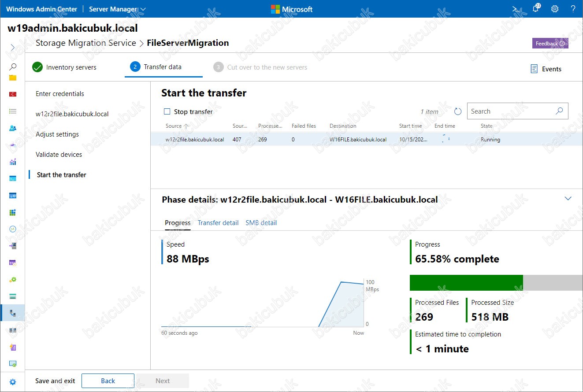The image size is (583, 392).
Task: Open w12r2file.bakicubuk.local step in side list
Action: coord(72,114)
